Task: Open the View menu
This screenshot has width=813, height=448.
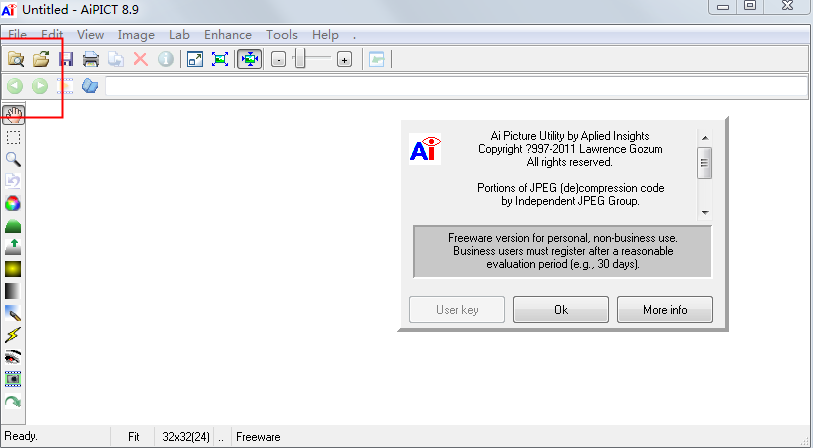Action: 90,35
